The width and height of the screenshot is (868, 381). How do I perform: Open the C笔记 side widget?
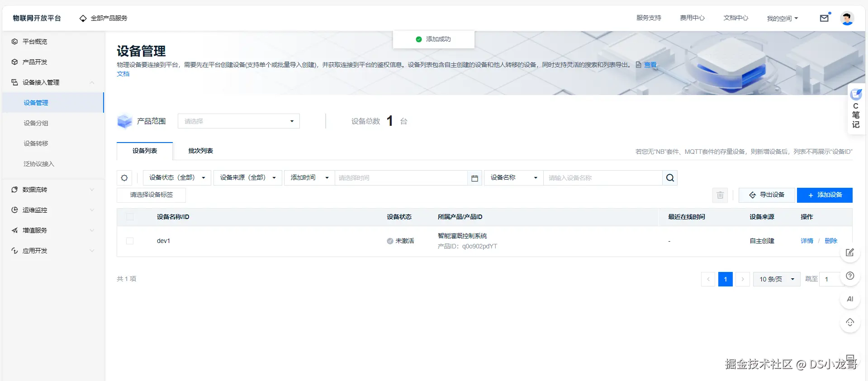tap(856, 109)
